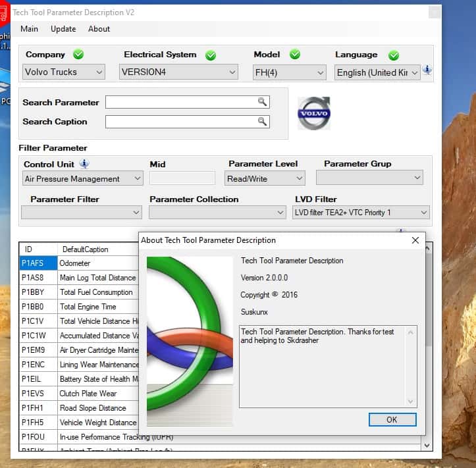Select the P1EVS row ID cell
The image size is (476, 468).
click(x=38, y=394)
